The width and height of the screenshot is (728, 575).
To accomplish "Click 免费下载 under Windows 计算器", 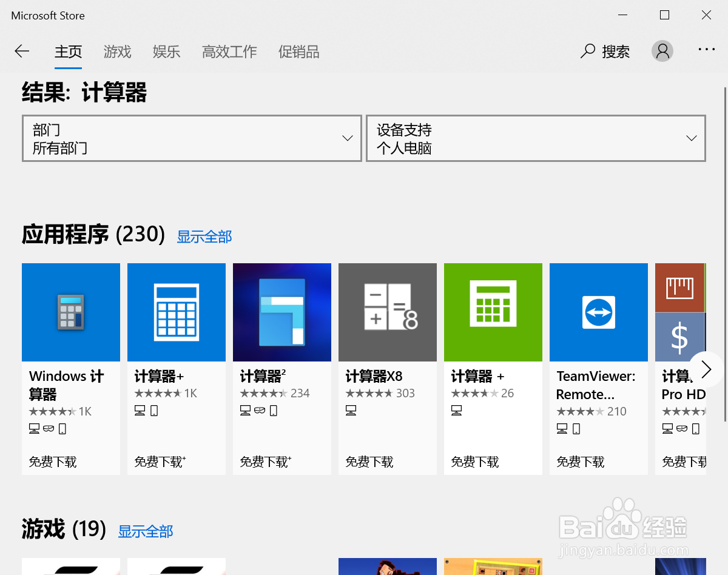I will click(x=53, y=462).
